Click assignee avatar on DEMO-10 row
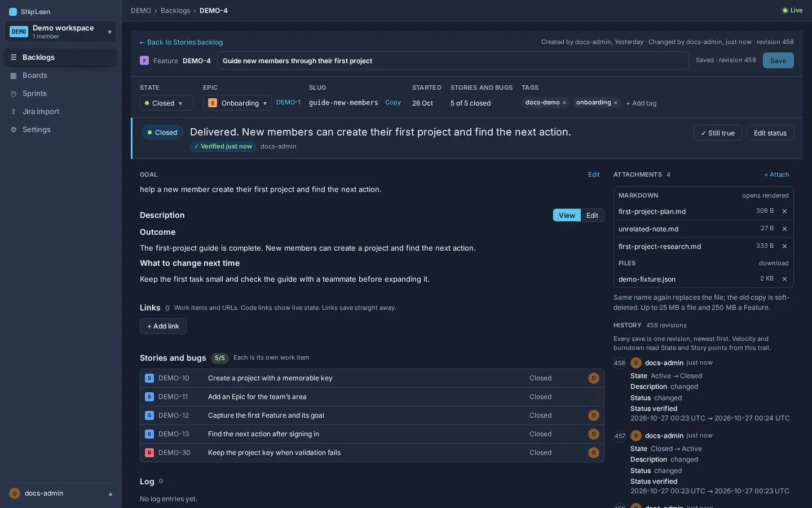This screenshot has width=812, height=508. [593, 378]
